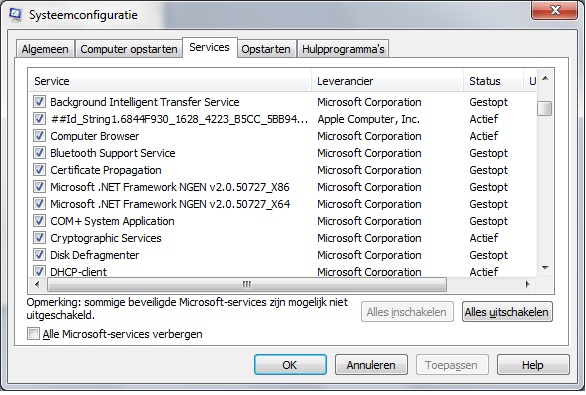Select the Certificate Propagation row text

106,170
